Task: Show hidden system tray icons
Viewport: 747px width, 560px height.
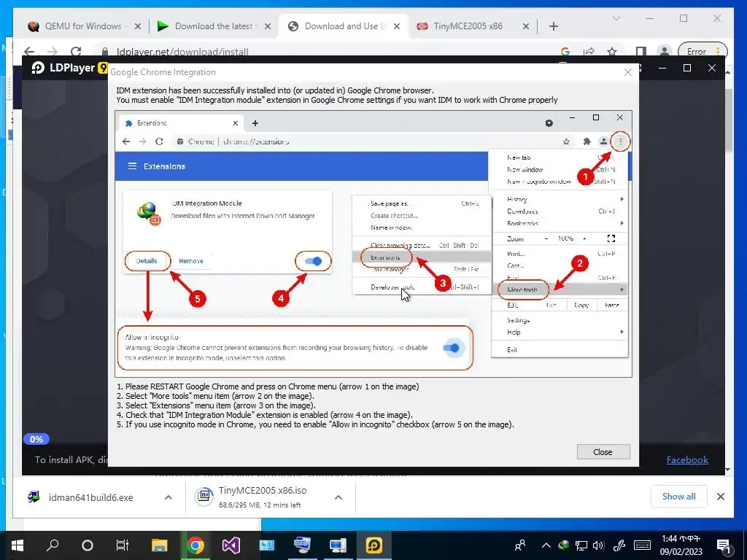Action: [546, 545]
